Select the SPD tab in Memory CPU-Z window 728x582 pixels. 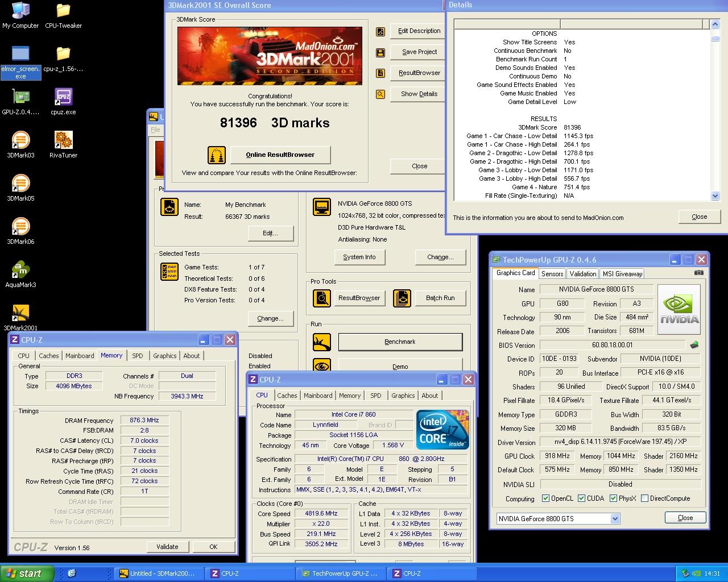pyautogui.click(x=138, y=356)
